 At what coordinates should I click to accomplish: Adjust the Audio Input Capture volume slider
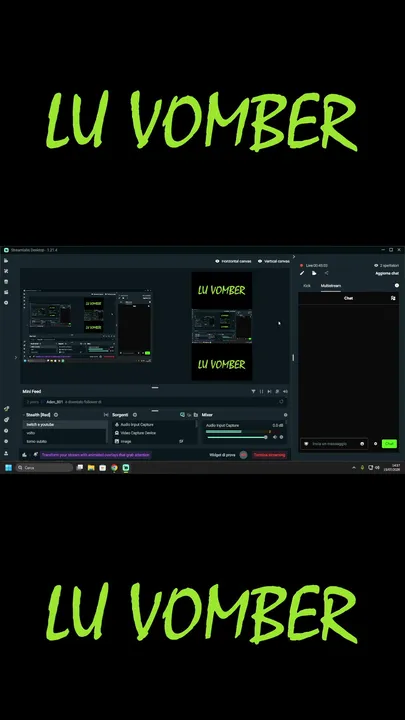coord(237,437)
